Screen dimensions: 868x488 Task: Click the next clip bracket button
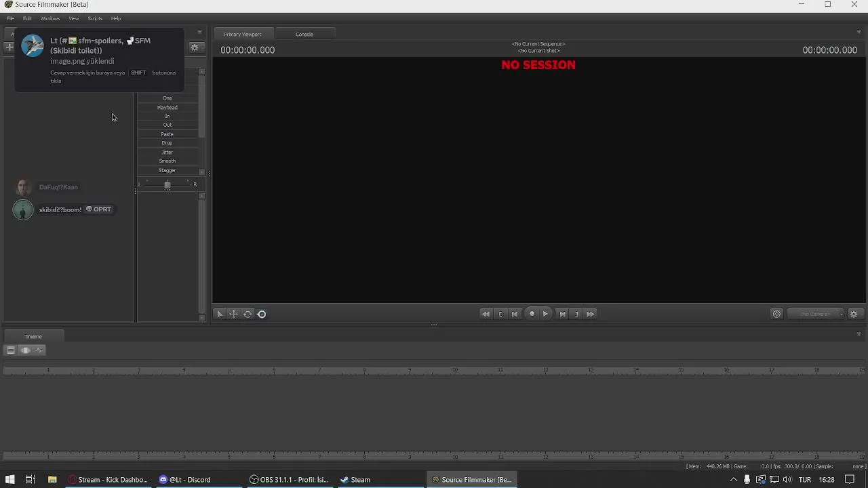click(576, 314)
